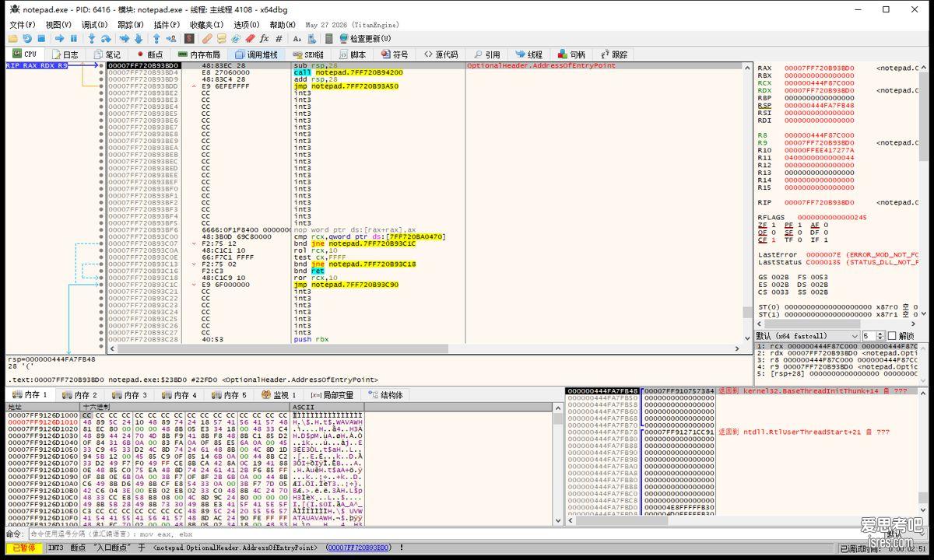The height and width of the screenshot is (560, 934).
Task: Select the 结构体 struct tab
Action: (386, 395)
